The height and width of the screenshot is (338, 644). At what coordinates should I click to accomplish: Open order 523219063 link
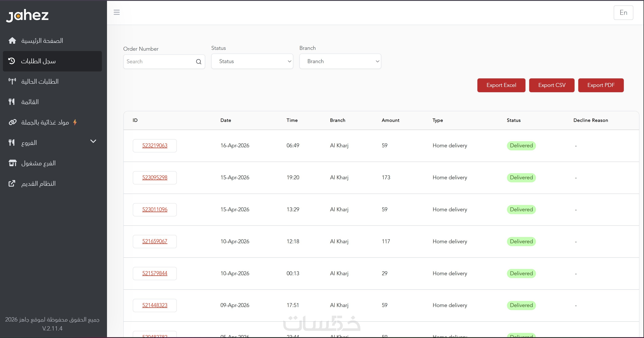[x=155, y=145]
